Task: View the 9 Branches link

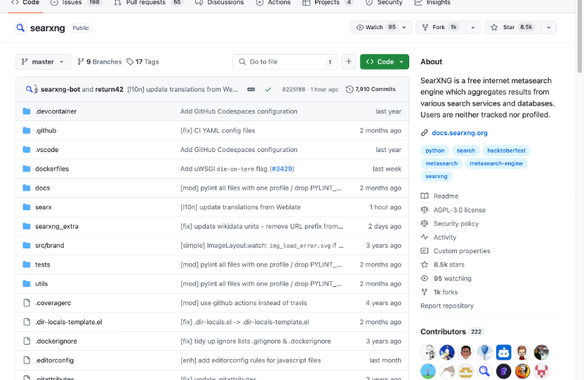Action: coord(99,62)
